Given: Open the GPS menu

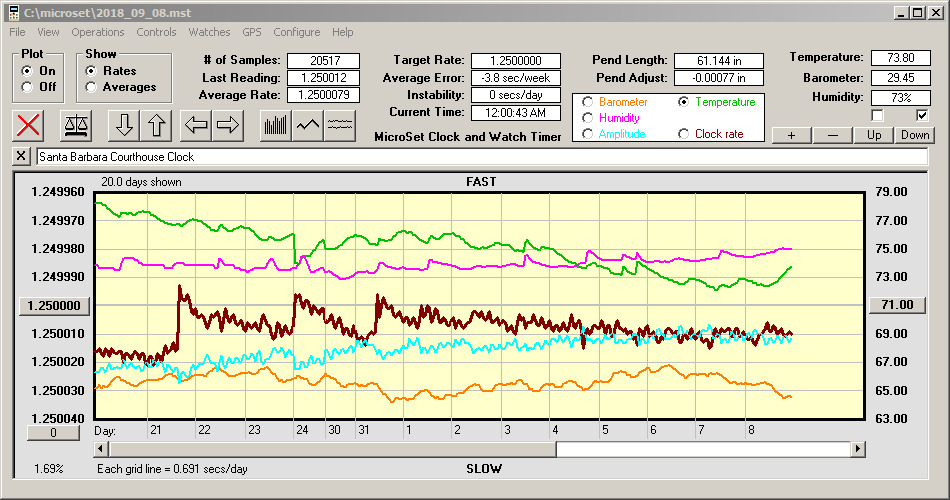Looking at the screenshot, I should 251,32.
